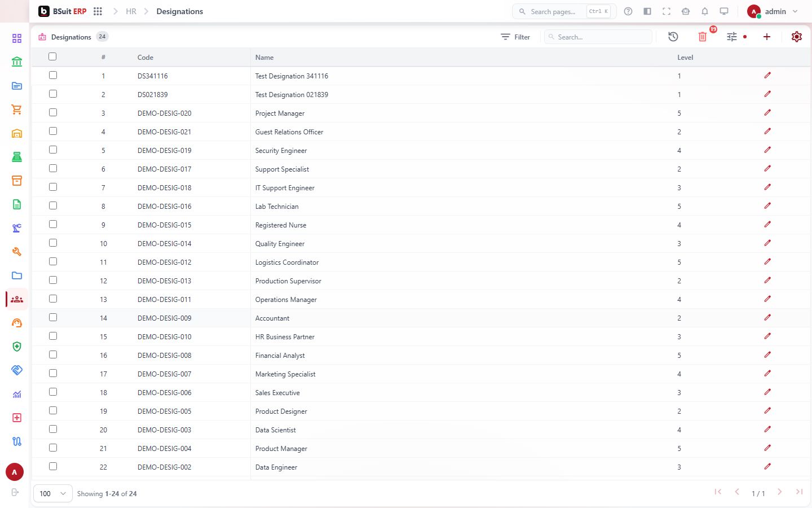This screenshot has width=812, height=508.
Task: Edit the Project Manager row pencil
Action: tap(767, 113)
